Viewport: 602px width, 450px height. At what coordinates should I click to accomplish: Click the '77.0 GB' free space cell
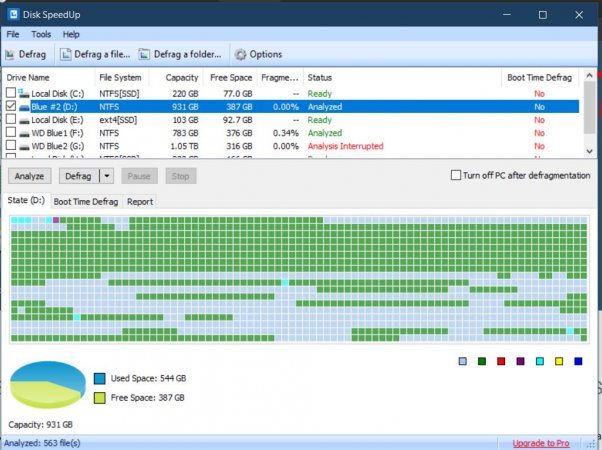point(238,94)
